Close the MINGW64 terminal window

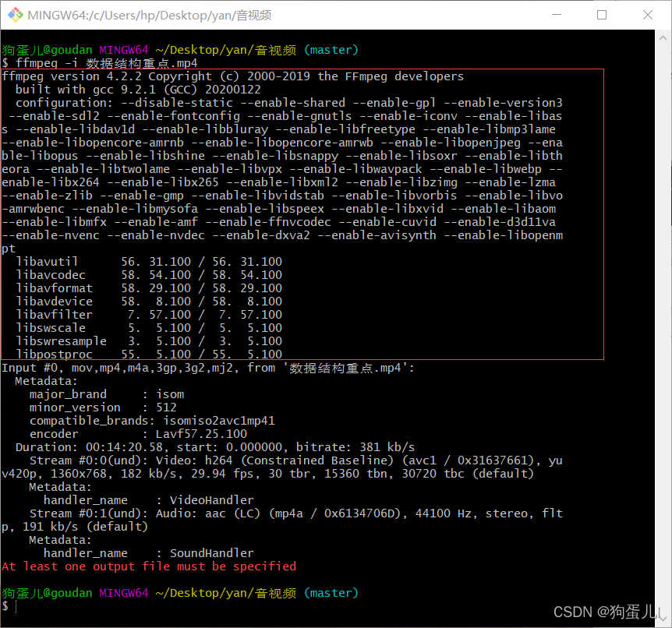[648, 15]
